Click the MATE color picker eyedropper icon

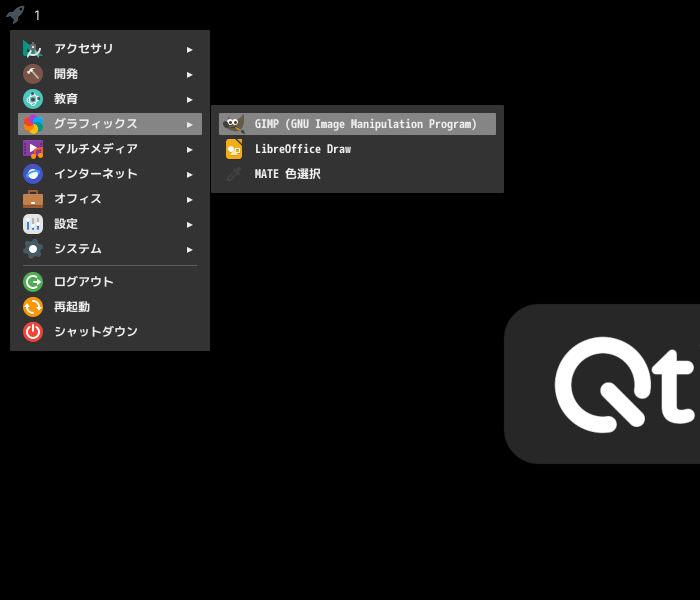[234, 174]
